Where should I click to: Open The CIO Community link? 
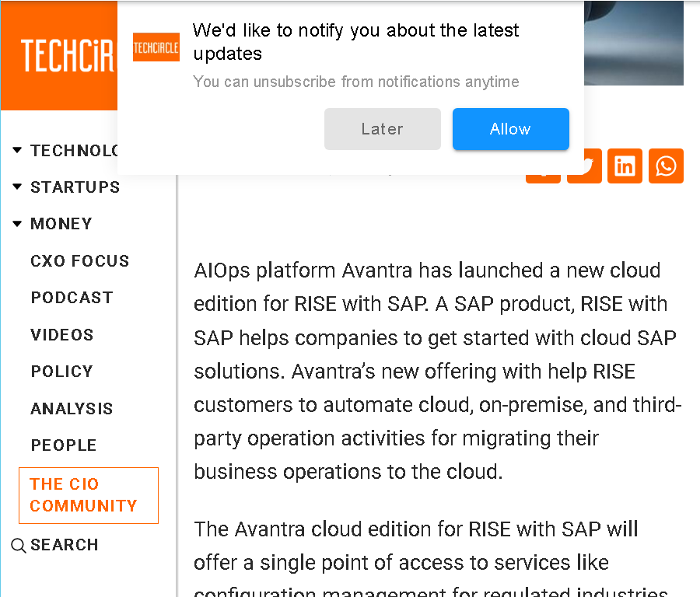[89, 495]
